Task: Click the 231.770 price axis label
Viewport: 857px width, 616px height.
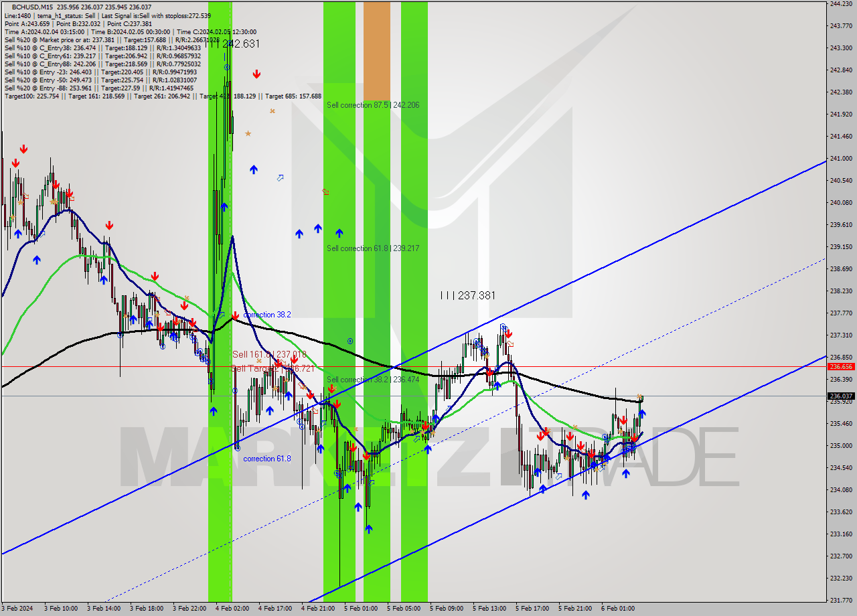Action: click(x=840, y=601)
